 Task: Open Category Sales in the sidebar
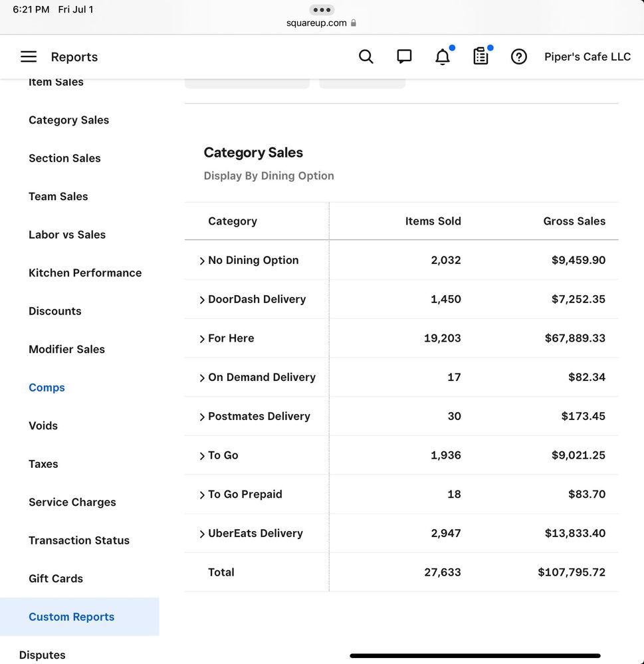pyautogui.click(x=68, y=120)
